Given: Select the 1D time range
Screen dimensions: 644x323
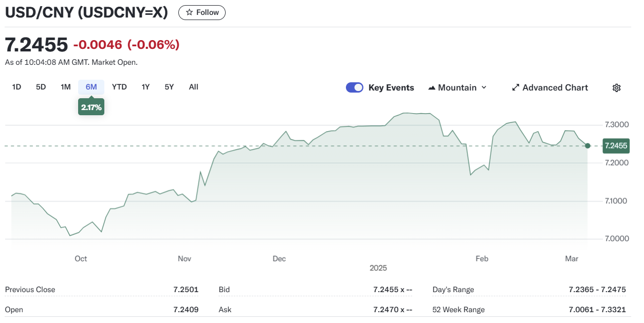Looking at the screenshot, I should [16, 87].
